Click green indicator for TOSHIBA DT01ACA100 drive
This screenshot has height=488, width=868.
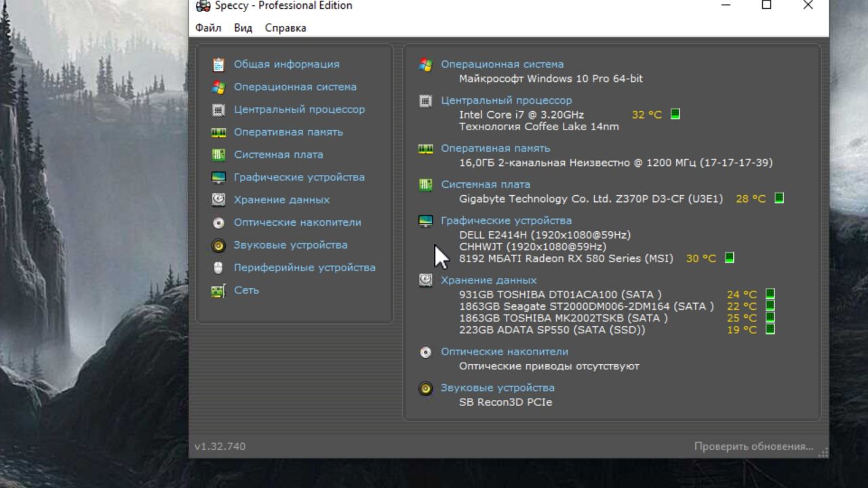770,293
